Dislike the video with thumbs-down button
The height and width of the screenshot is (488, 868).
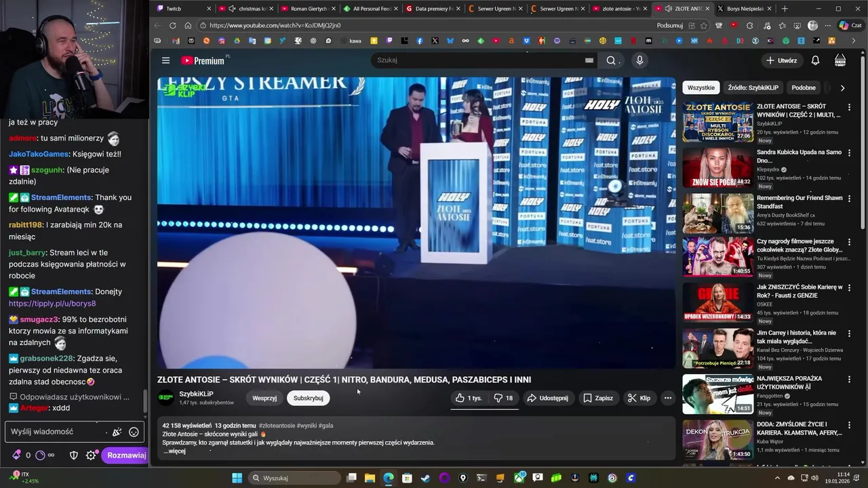[x=503, y=398]
